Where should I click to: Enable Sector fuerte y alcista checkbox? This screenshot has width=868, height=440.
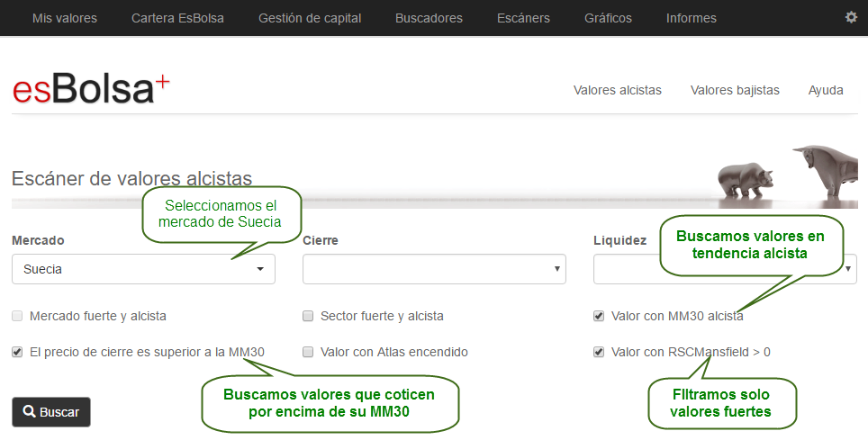(x=308, y=316)
